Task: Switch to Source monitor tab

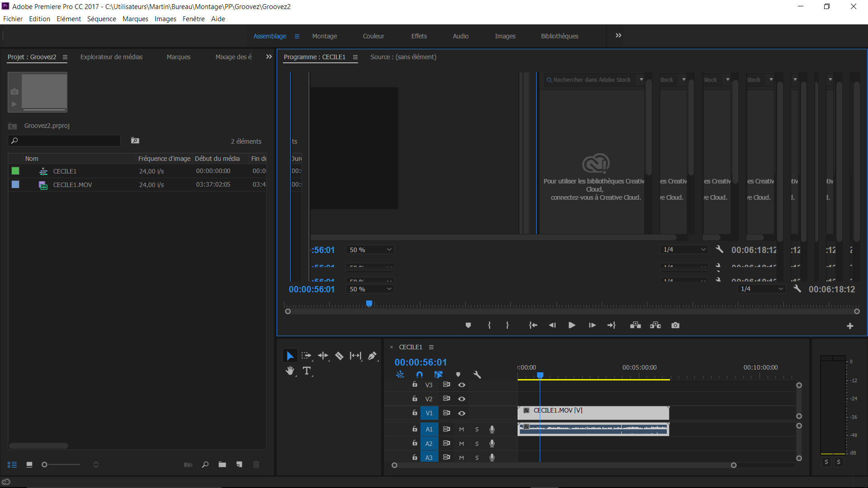Action: click(x=403, y=57)
